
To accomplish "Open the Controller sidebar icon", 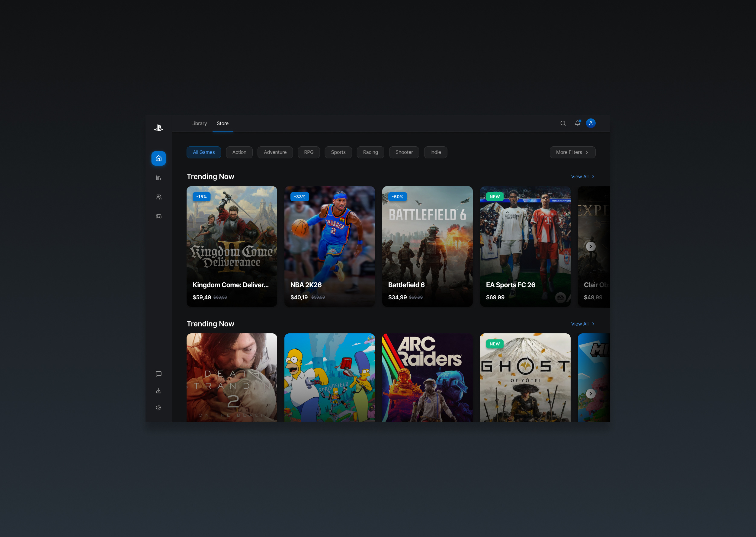I will [159, 216].
